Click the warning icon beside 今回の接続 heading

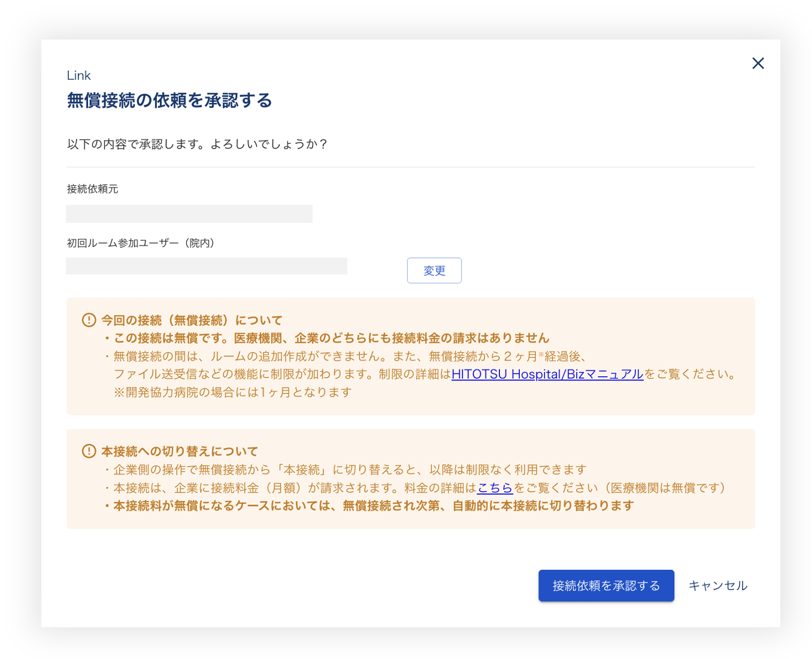(x=89, y=320)
